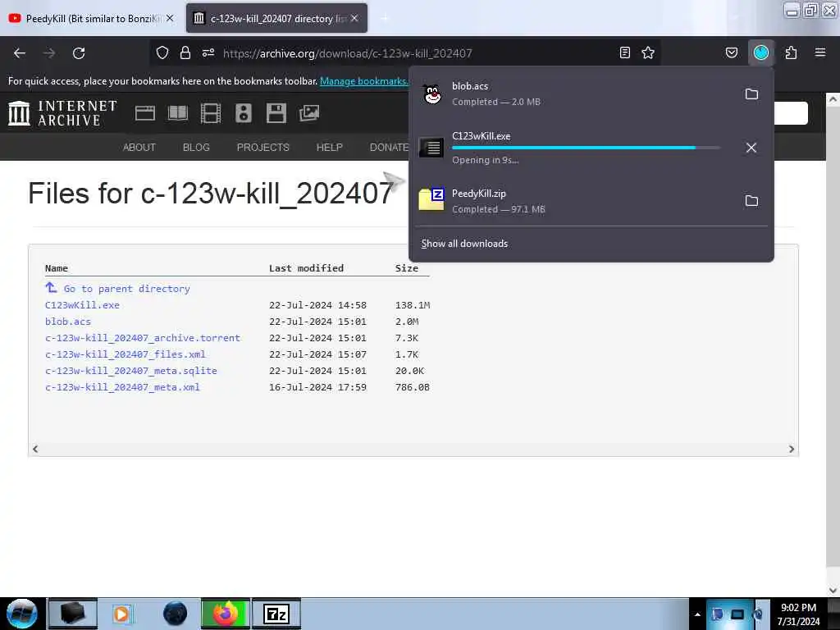The width and height of the screenshot is (840, 630).
Task: Open the PROJECTS menu item
Action: tap(263, 148)
